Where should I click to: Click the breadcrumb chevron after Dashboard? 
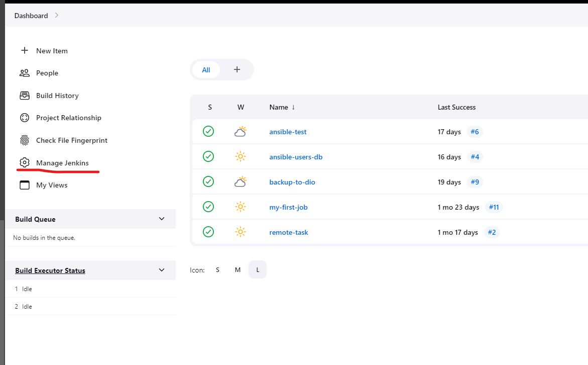57,16
